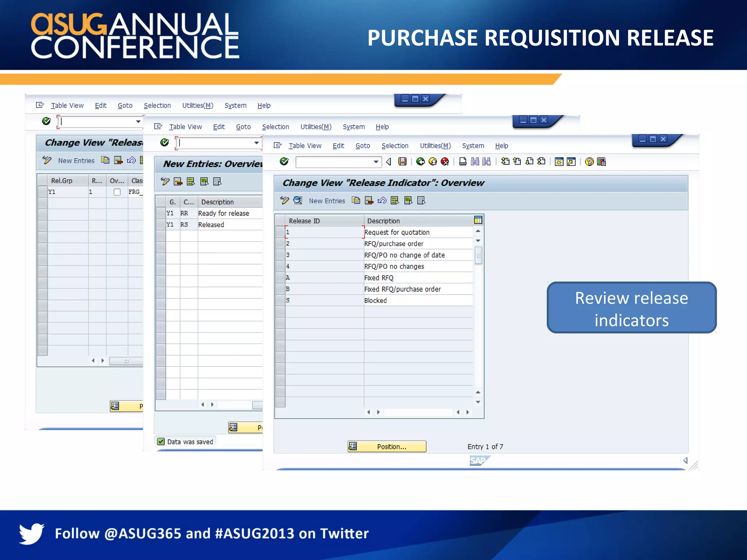Viewport: 747px width, 560px height.
Task: Open the System menu in back Release window
Action: click(x=236, y=105)
